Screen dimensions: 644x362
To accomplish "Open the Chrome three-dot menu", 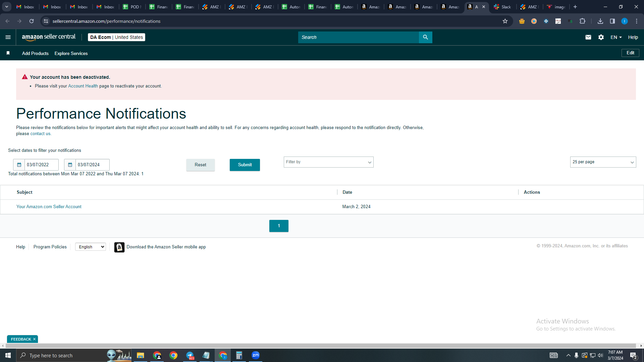I will point(636,21).
